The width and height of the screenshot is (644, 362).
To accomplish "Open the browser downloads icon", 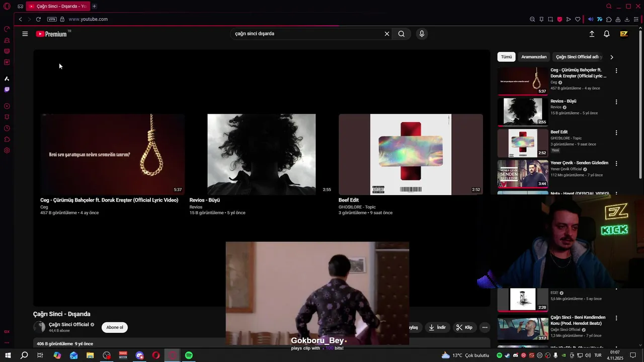I will tap(627, 19).
